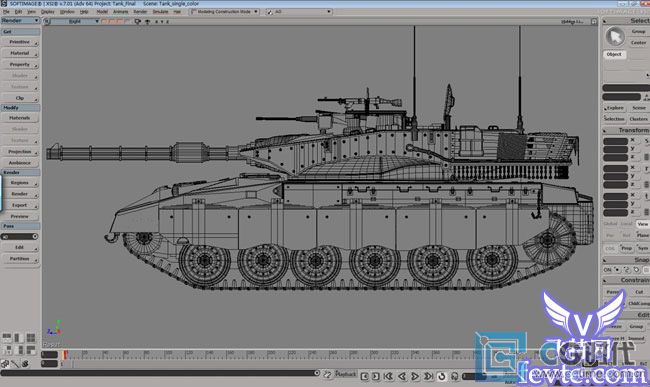Image resolution: width=650 pixels, height=387 pixels.
Task: Toggle Object selection filter
Action: pos(614,54)
